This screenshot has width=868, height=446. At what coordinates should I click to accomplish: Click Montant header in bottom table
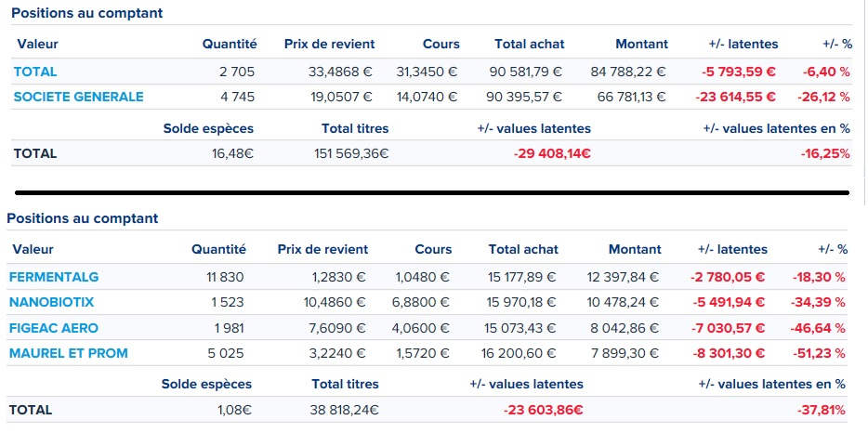point(635,250)
